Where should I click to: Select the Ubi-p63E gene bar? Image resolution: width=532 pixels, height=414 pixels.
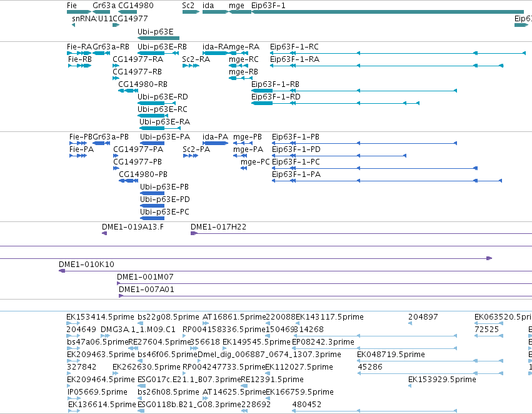click(158, 38)
